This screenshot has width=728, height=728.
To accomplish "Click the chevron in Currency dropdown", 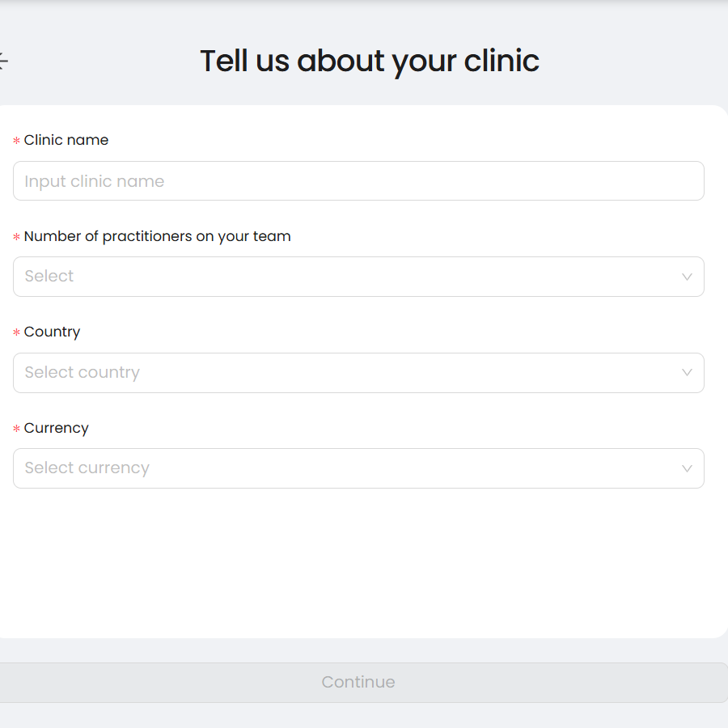I will tap(687, 468).
